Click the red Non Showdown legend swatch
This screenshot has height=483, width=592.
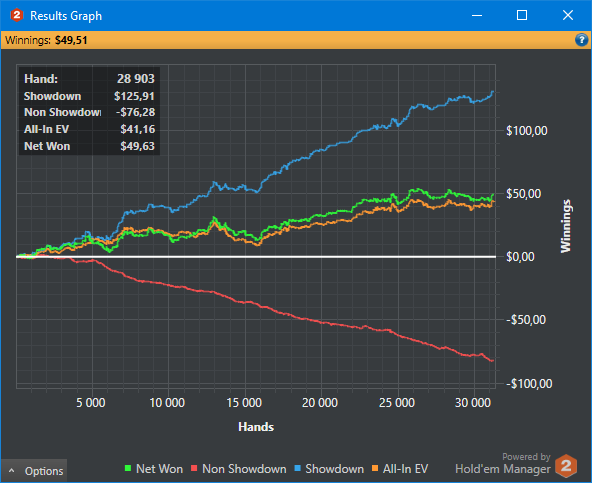tap(194, 468)
